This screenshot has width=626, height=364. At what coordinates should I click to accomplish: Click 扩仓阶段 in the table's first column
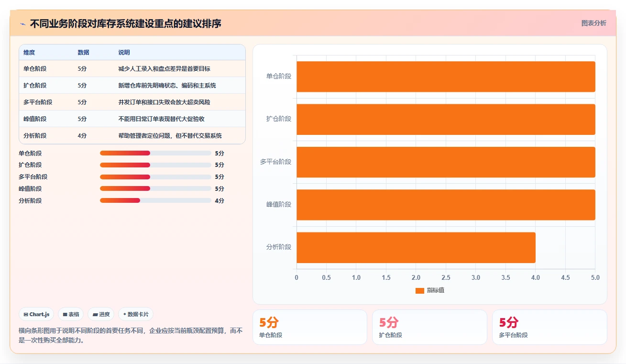35,86
